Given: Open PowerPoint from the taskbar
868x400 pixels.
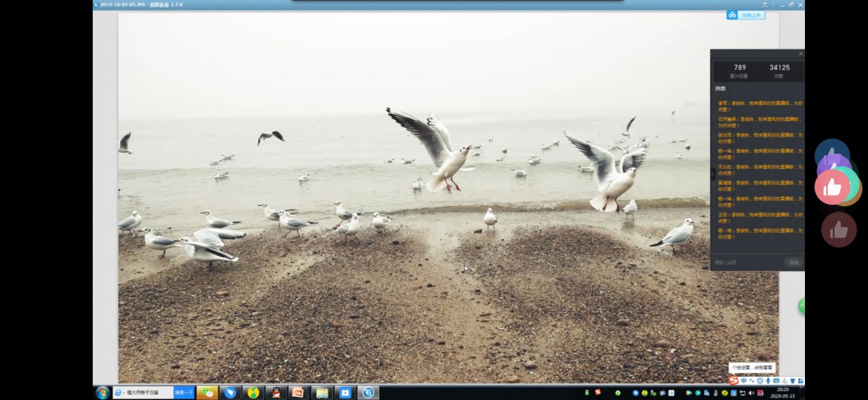Looking at the screenshot, I should click(298, 393).
